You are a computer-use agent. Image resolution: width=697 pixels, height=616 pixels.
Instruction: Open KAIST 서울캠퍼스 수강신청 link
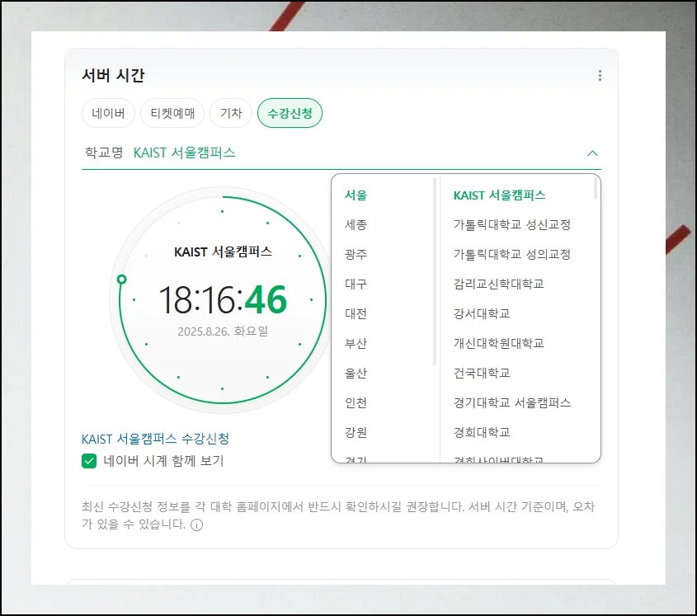tap(155, 439)
